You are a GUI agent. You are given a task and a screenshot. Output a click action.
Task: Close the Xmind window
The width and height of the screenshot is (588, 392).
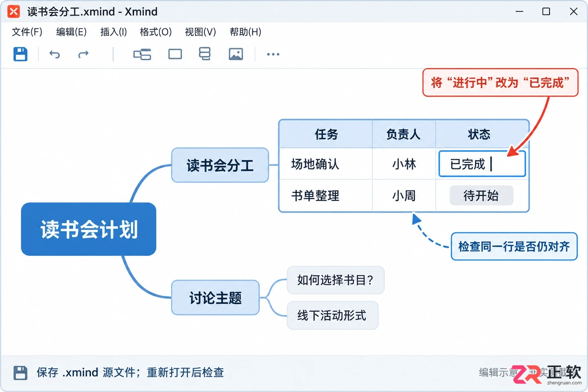click(573, 11)
